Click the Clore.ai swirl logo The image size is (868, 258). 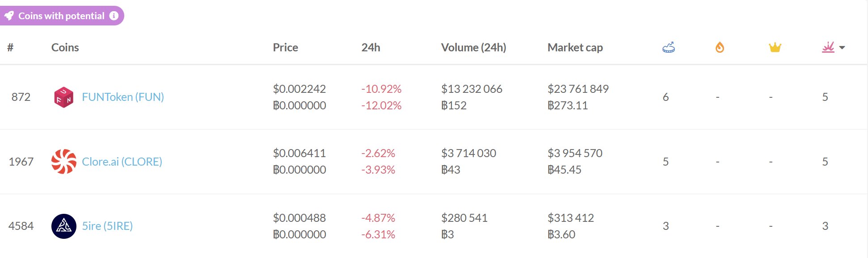coord(63,162)
